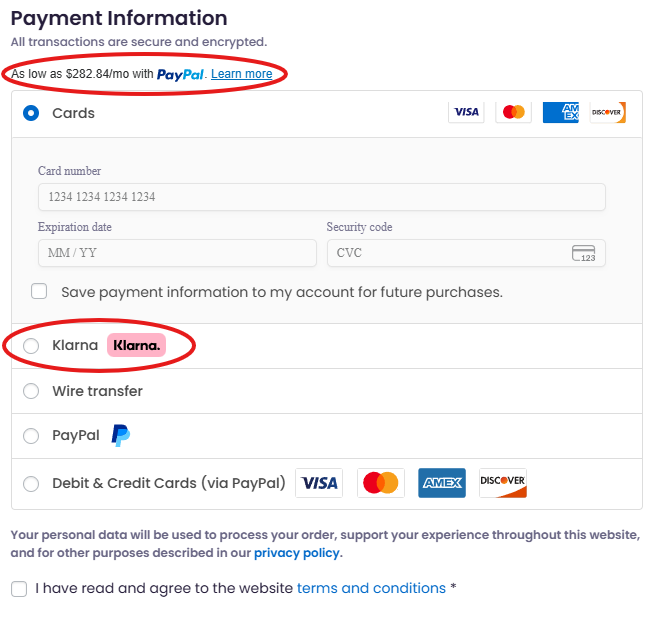Click the CVC card hint icon
Image resolution: width=650 pixels, height=618 pixels.
pyautogui.click(x=583, y=253)
